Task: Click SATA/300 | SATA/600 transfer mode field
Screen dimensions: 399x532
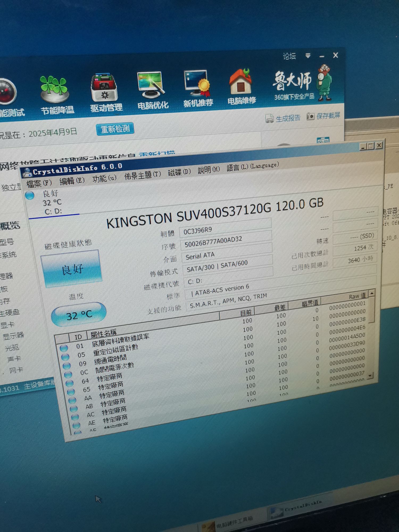Action: click(228, 265)
